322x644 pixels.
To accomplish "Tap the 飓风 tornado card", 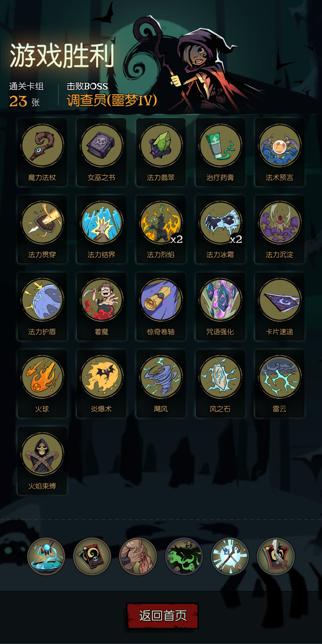I will [x=161, y=384].
